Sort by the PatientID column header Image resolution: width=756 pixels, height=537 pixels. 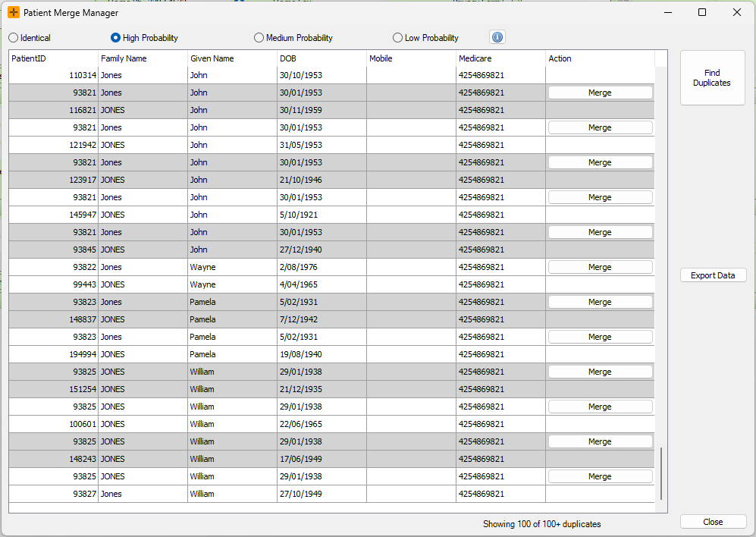point(54,58)
